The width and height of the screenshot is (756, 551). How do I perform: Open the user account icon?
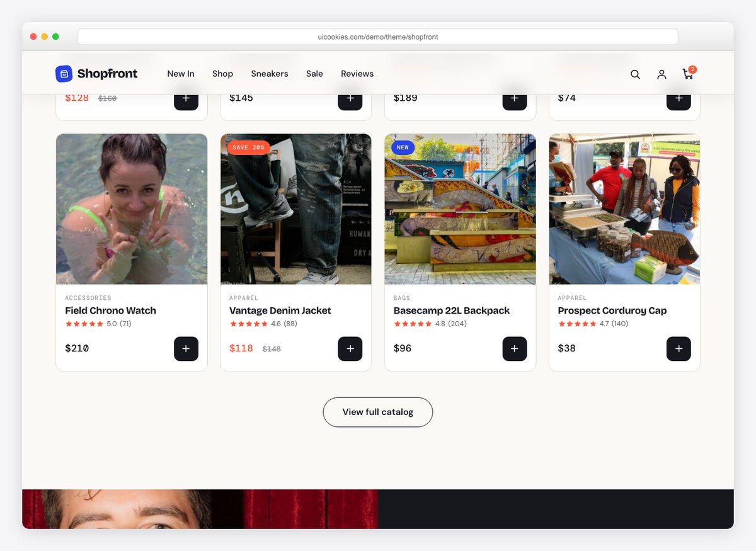(x=661, y=74)
